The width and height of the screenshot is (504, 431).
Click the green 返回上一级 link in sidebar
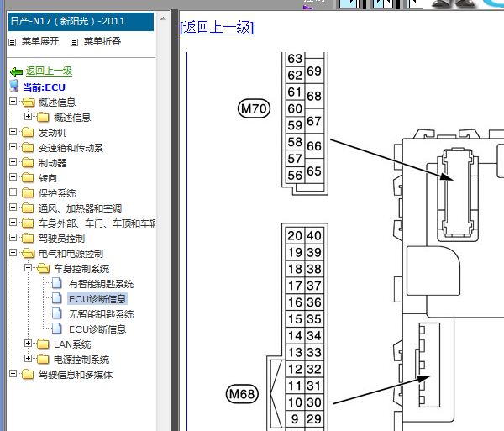tap(49, 71)
